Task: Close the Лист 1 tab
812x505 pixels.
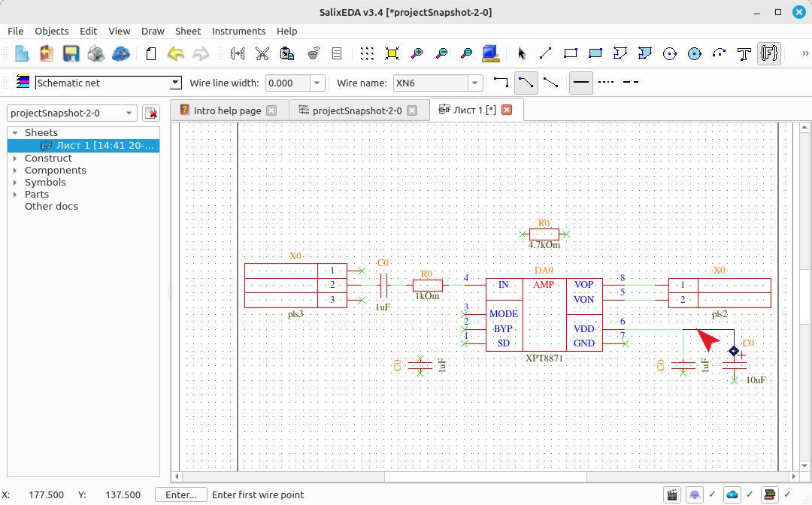Action: pos(507,110)
